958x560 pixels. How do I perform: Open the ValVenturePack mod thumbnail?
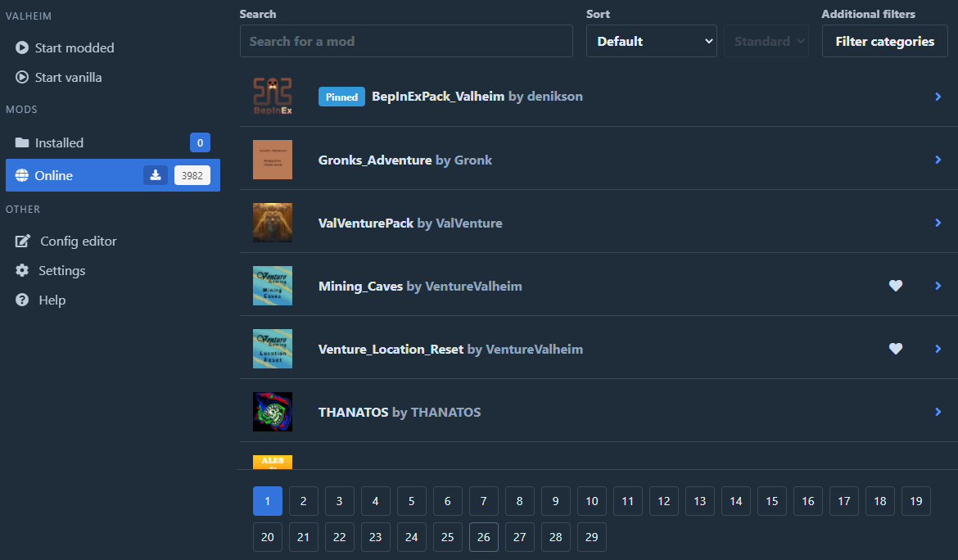pyautogui.click(x=273, y=223)
